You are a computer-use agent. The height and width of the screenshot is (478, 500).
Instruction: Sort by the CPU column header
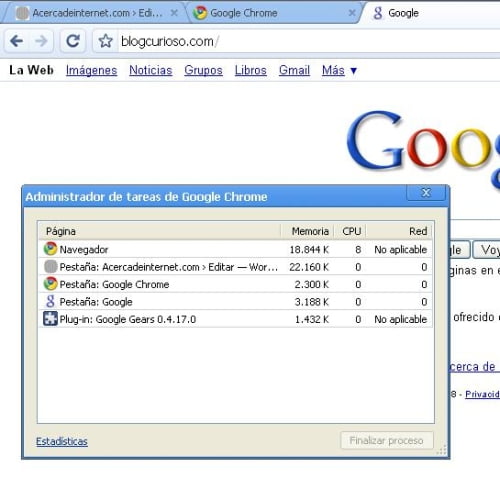tap(350, 231)
